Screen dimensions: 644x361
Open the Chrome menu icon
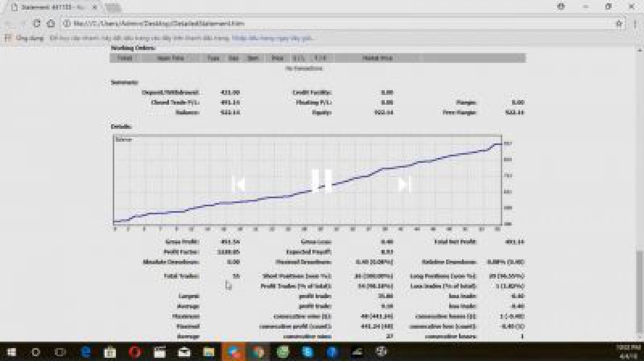pos(633,24)
